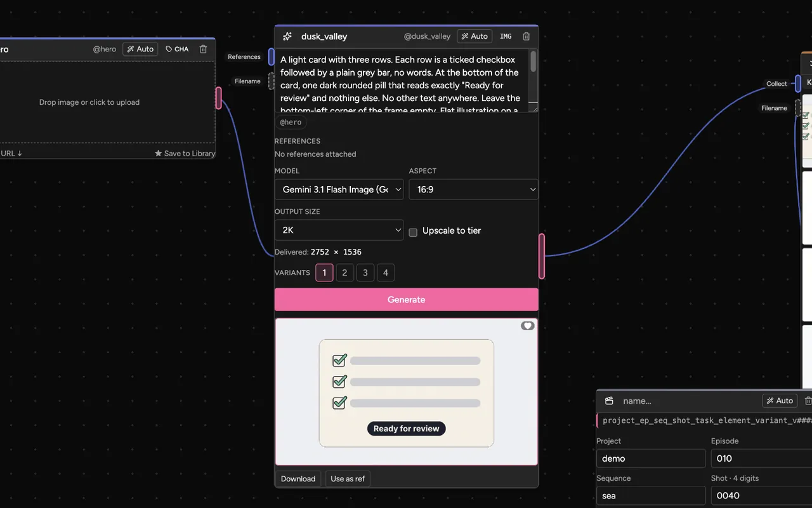Enable the Upscale to tier checkbox
812x508 pixels.
click(413, 232)
